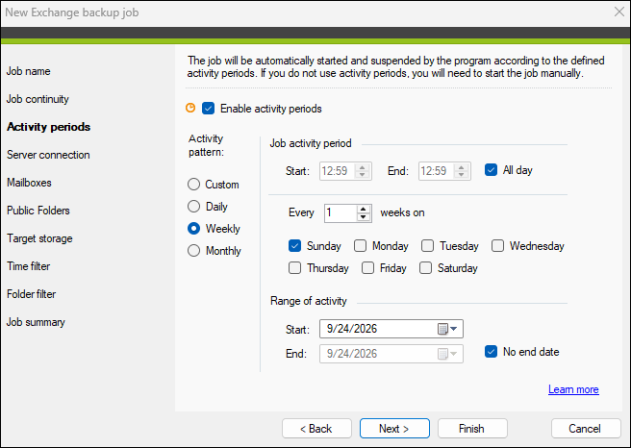Decrease the Every weeks value

tap(363, 217)
